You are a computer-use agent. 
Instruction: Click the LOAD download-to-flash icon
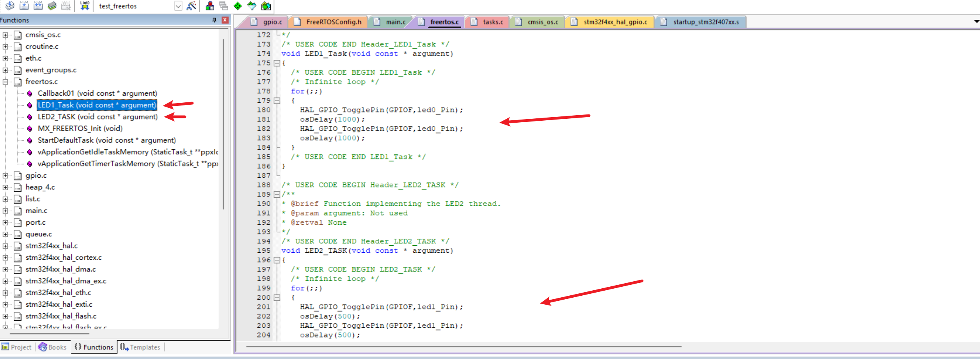[x=85, y=5]
